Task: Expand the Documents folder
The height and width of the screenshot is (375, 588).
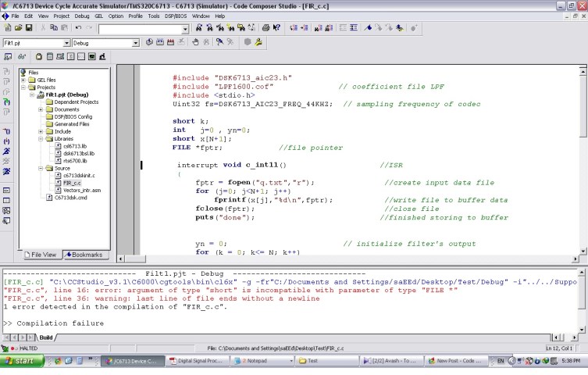Action: coord(41,109)
